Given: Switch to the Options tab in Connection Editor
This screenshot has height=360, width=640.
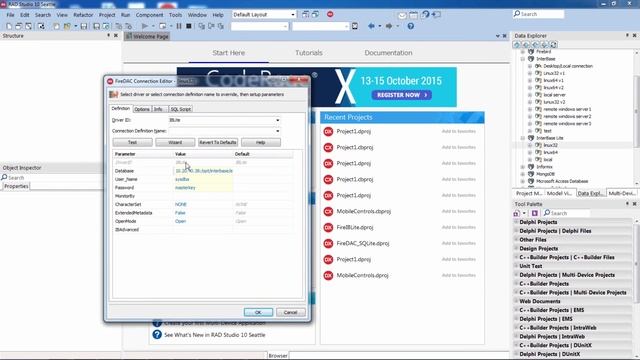Looking at the screenshot, I should (x=142, y=109).
